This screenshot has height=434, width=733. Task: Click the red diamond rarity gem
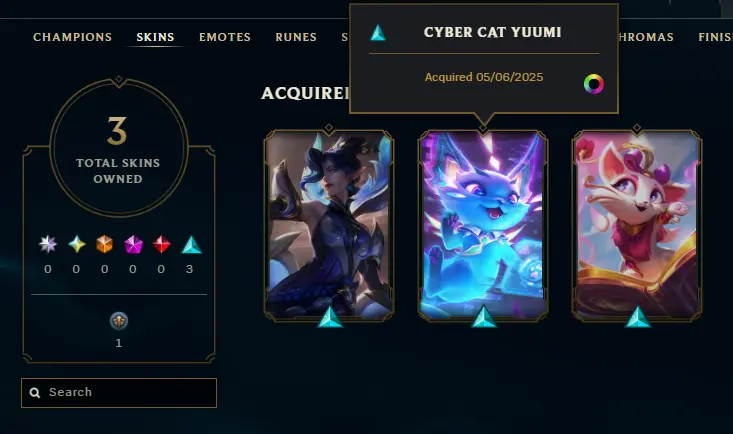click(x=161, y=244)
